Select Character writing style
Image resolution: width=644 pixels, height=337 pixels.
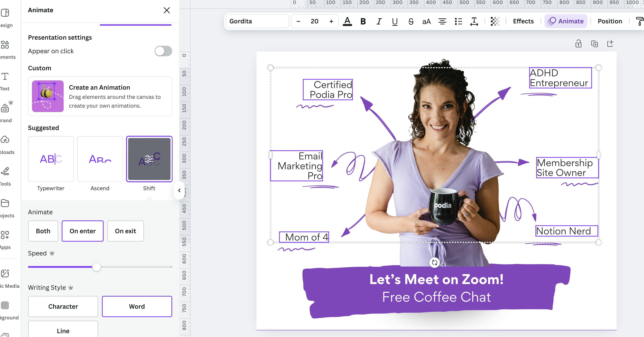(63, 306)
